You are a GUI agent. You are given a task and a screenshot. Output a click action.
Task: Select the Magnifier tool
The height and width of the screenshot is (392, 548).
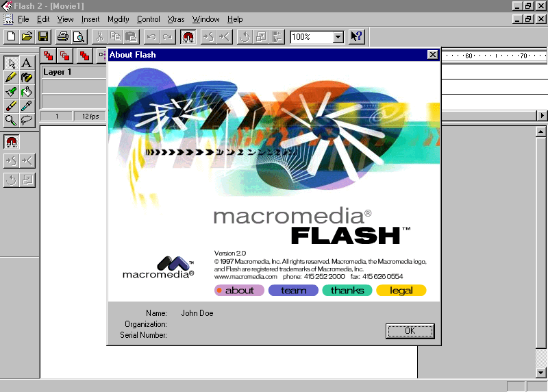(11, 121)
